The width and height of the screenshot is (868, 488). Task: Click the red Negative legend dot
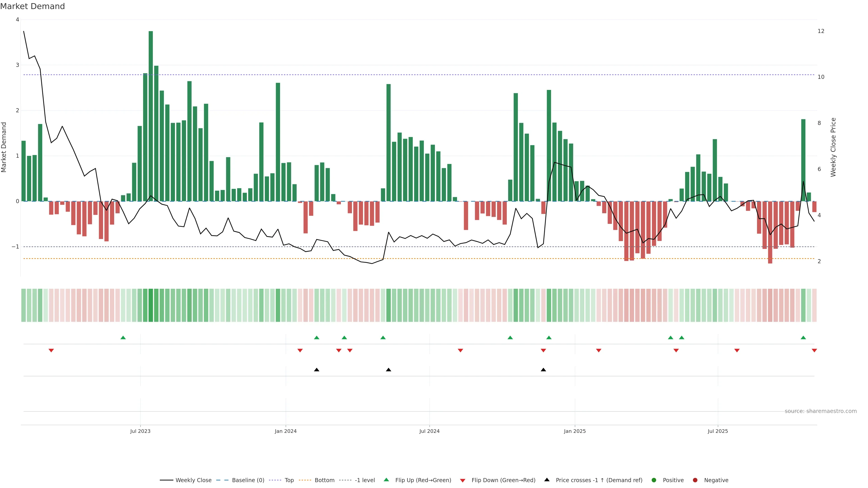tap(695, 480)
